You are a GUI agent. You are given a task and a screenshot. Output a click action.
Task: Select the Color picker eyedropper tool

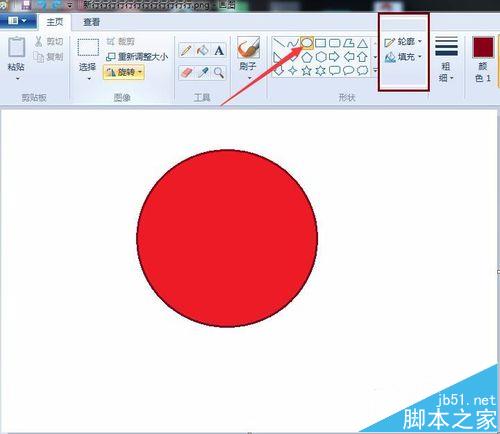pyautogui.click(x=202, y=72)
